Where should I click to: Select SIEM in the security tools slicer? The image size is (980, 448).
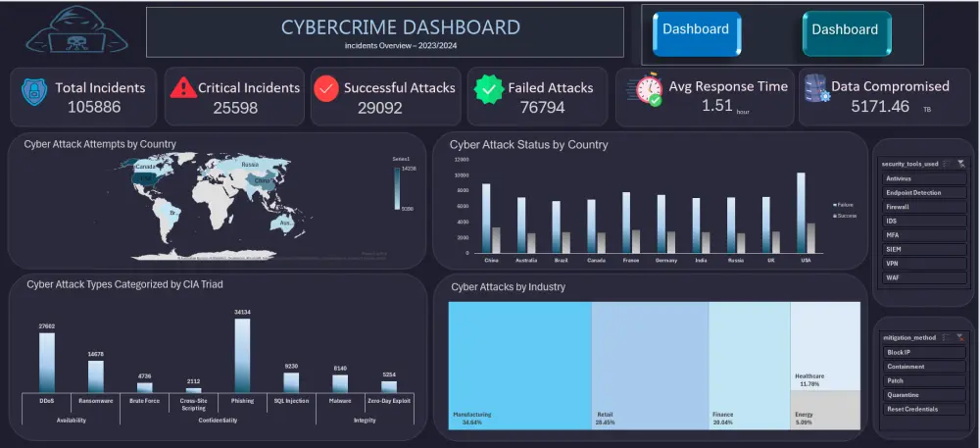[x=924, y=249]
